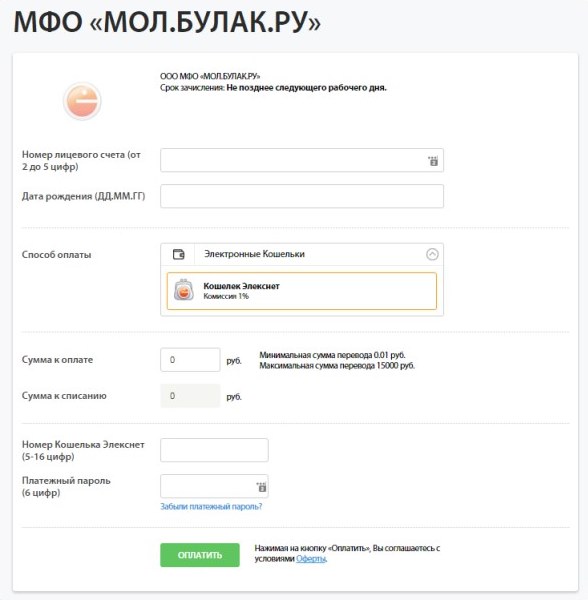Viewport: 588px width, 600px height.
Task: Click the wallet icon beside Электронные Кошельки
Action: (x=178, y=254)
